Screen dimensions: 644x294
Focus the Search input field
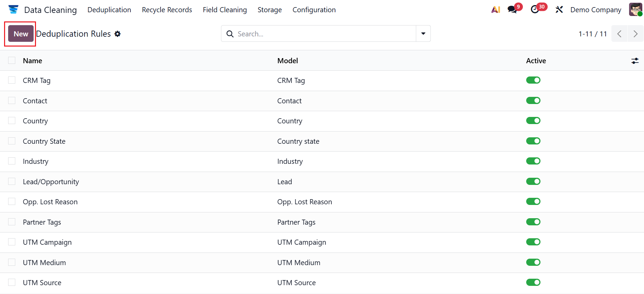(x=323, y=34)
